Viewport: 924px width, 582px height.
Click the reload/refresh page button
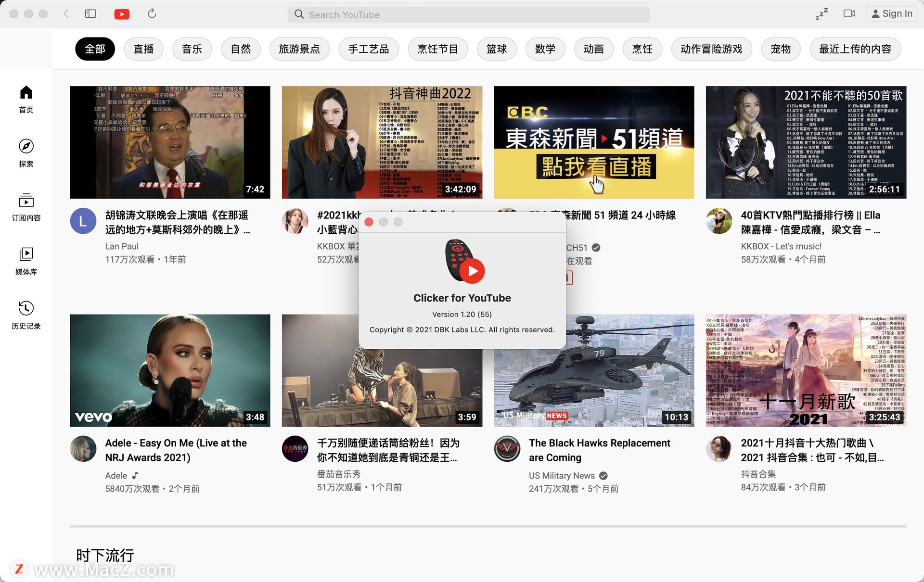(152, 13)
